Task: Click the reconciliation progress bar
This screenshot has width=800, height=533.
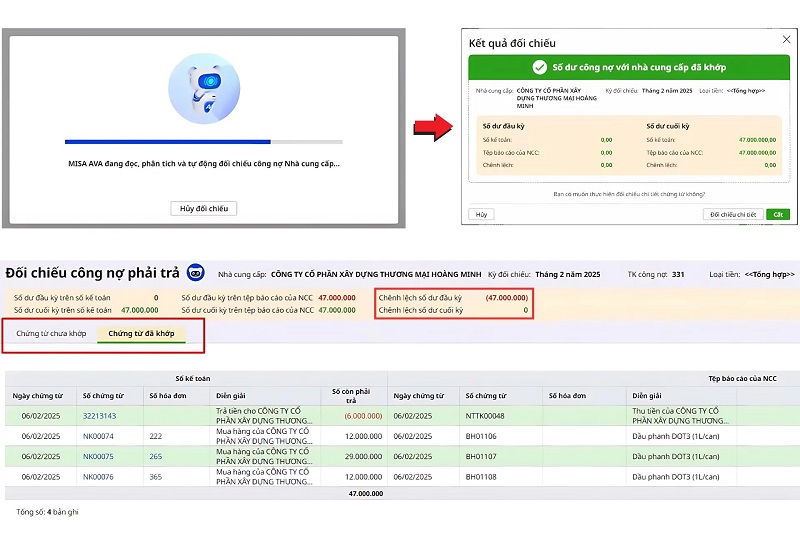Action: [203, 142]
